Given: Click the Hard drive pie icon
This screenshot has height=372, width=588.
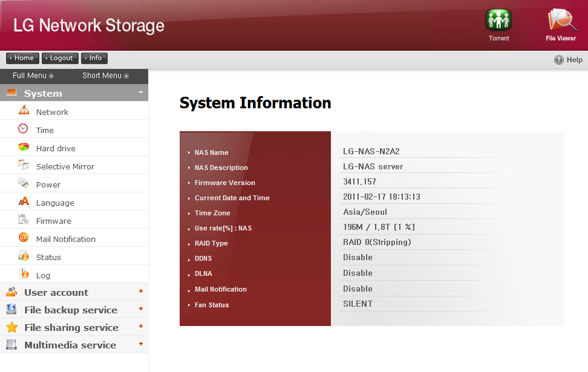Looking at the screenshot, I should [23, 146].
